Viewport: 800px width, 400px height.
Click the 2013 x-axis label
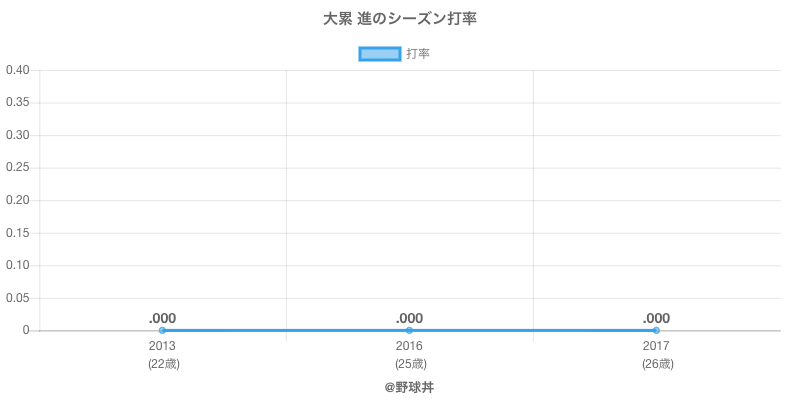(162, 346)
